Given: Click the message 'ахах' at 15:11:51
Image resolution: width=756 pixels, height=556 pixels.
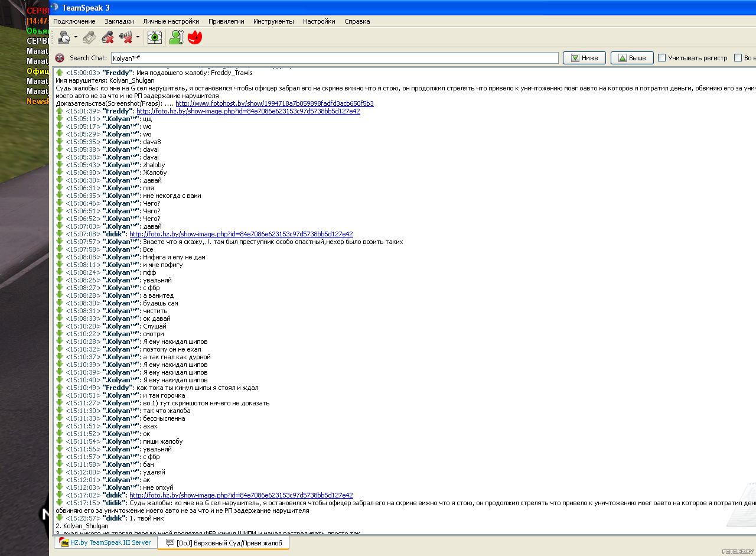Looking at the screenshot, I should click(x=150, y=426).
